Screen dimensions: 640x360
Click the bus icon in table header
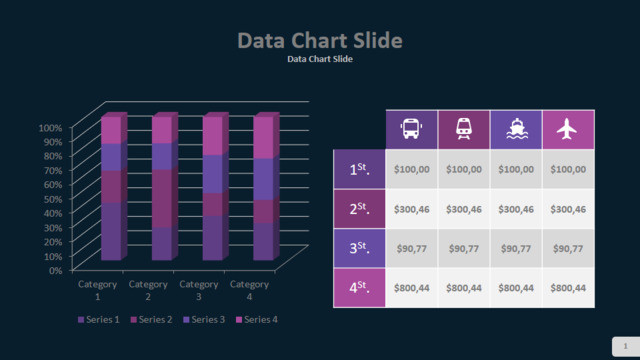tap(411, 129)
